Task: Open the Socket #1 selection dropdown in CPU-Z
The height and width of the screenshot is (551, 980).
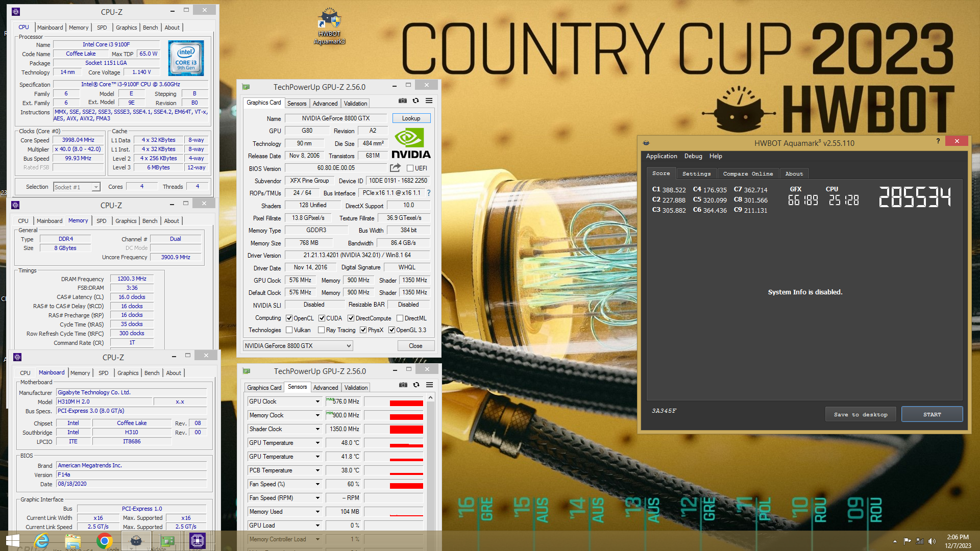Action: (x=77, y=187)
